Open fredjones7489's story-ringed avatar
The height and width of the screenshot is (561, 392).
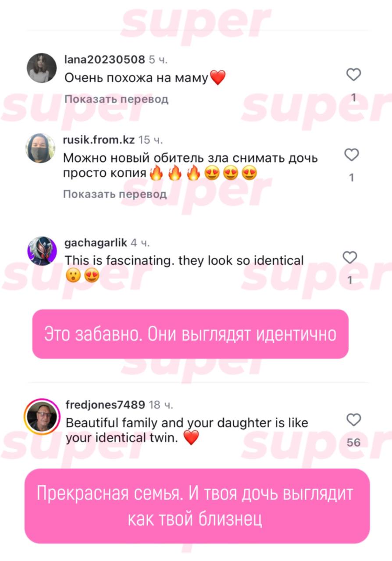[x=42, y=416]
